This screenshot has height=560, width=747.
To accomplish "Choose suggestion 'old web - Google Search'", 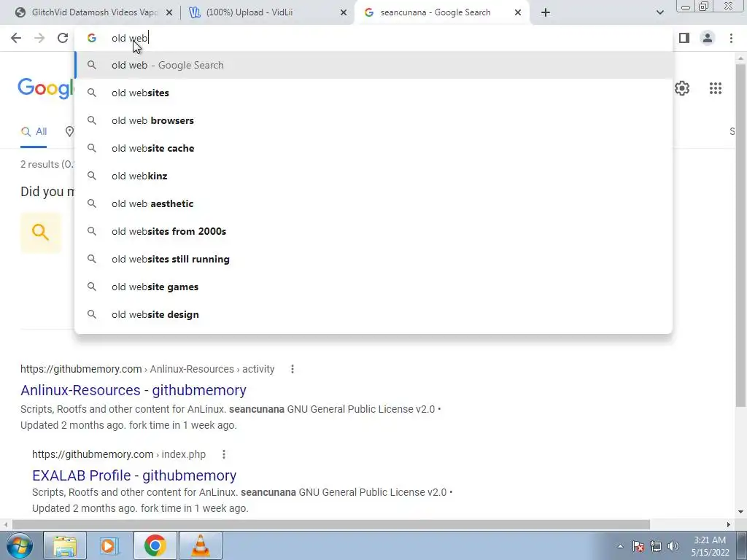I will coord(373,65).
